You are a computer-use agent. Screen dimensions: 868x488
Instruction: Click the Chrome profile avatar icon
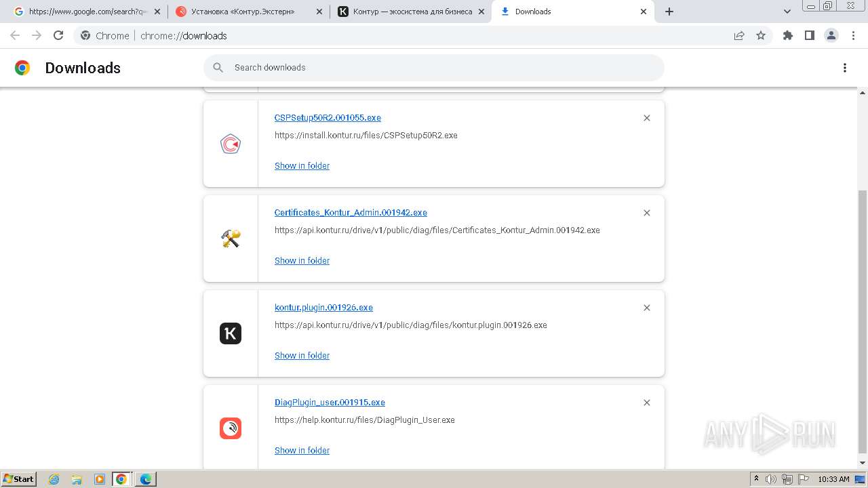831,36
